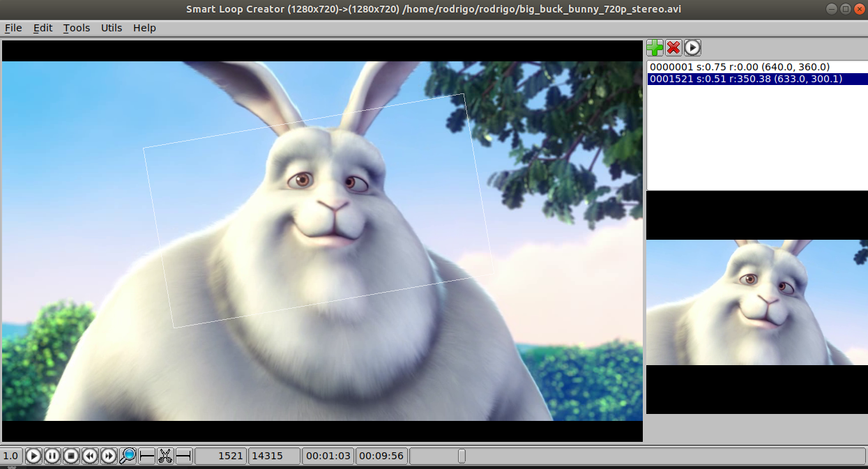Click total frames field 14315

click(275, 456)
